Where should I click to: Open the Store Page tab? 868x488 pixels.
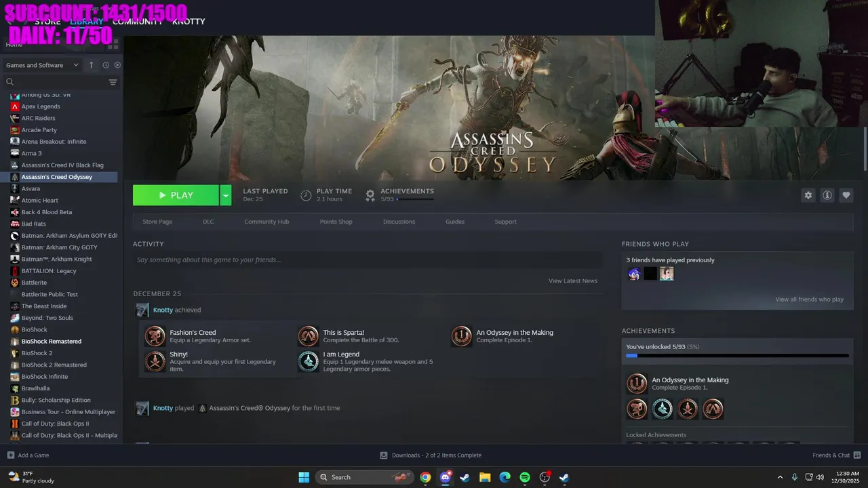click(x=157, y=222)
